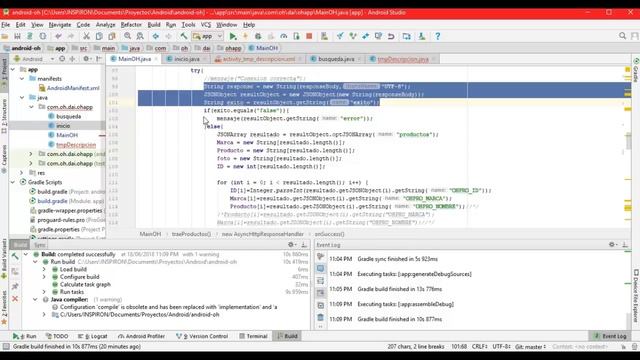Open the File menu
This screenshot has height=360, width=640.
point(6,25)
